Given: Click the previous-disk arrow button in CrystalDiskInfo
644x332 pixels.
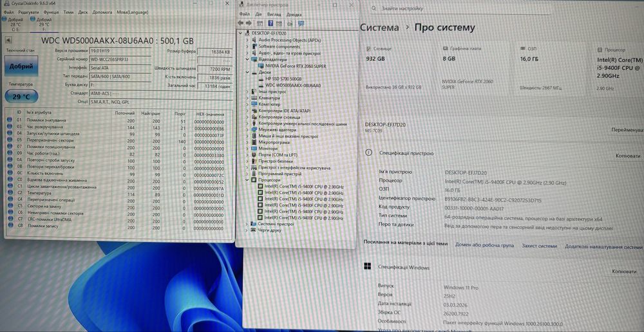Looking at the screenshot, I should click(x=8, y=41).
